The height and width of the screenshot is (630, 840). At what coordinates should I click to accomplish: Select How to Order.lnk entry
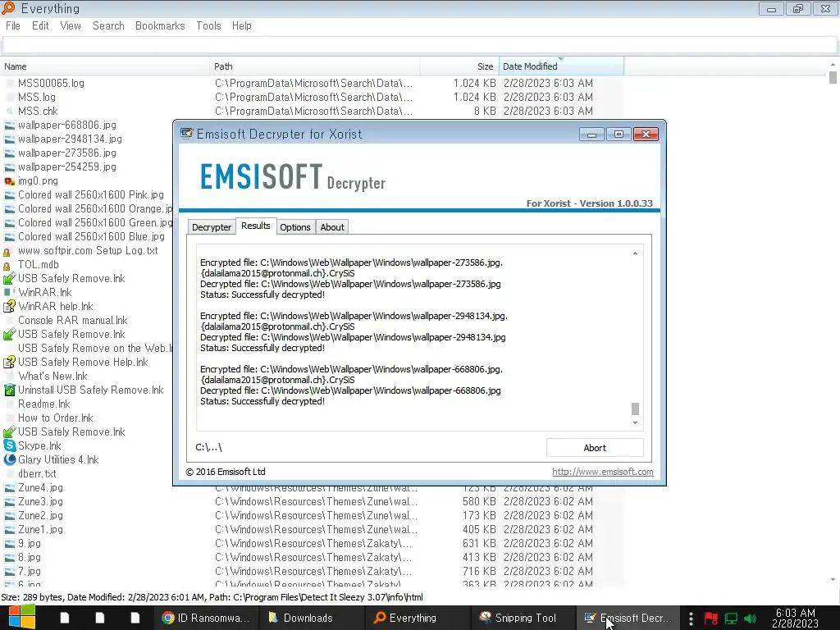click(x=56, y=418)
